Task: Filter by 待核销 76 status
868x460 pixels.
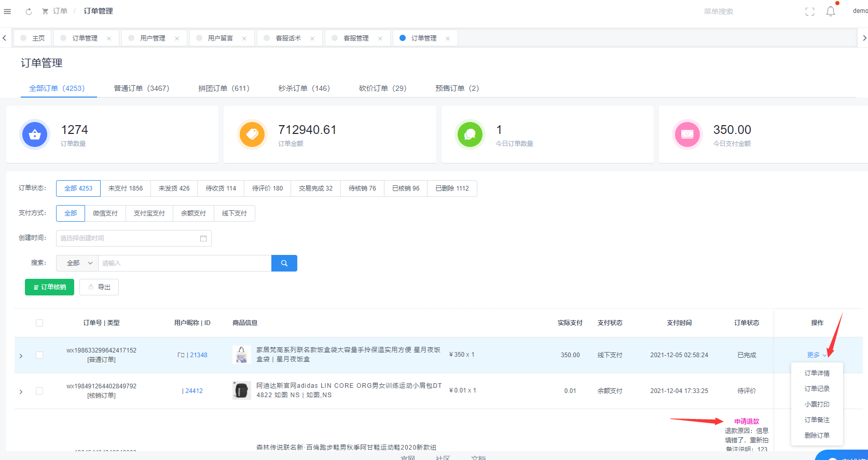Action: point(362,188)
